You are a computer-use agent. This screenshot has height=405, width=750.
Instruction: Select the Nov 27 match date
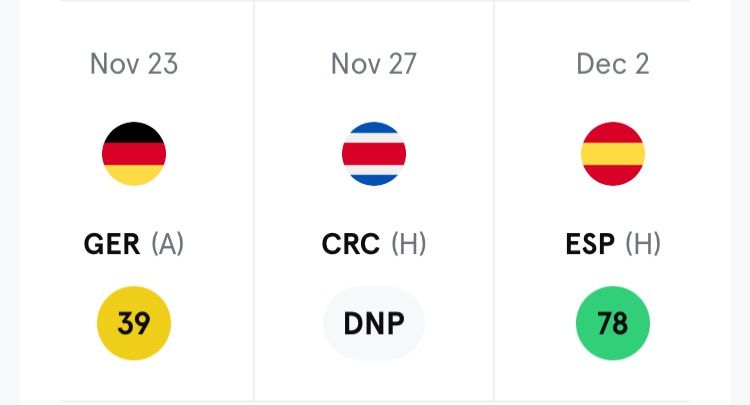[374, 64]
